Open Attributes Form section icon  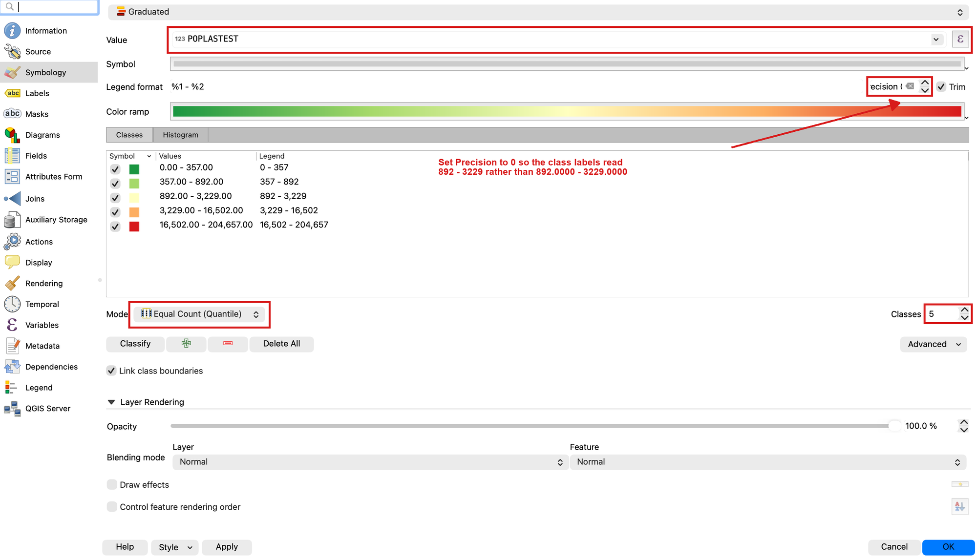click(12, 177)
